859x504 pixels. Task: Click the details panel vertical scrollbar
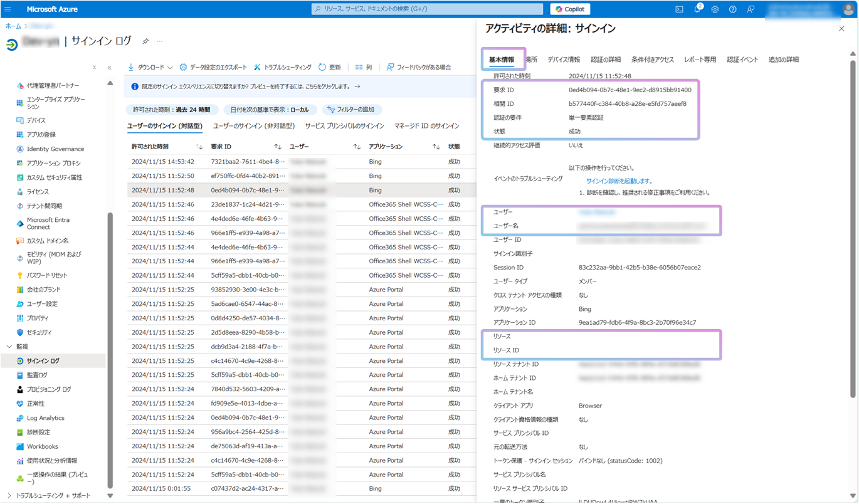click(x=853, y=228)
